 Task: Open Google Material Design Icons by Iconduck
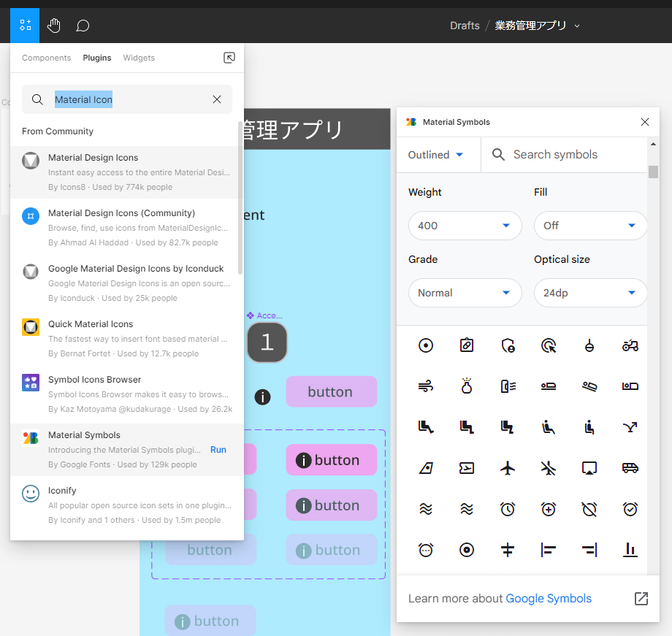(x=127, y=283)
